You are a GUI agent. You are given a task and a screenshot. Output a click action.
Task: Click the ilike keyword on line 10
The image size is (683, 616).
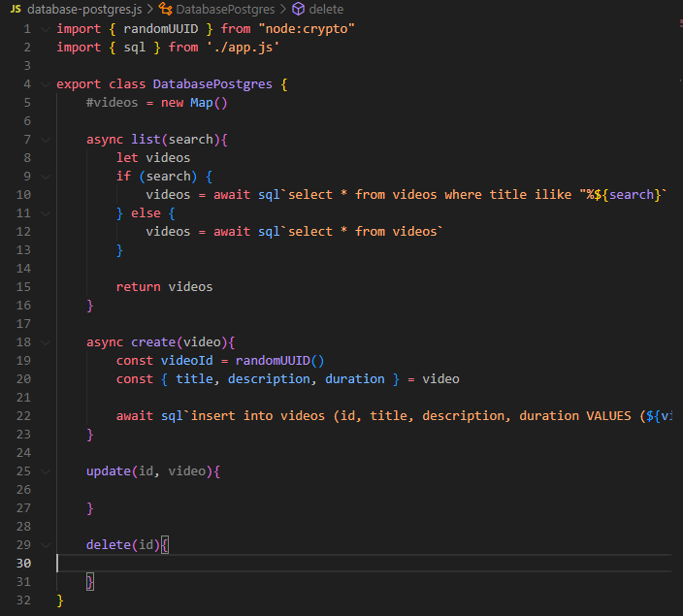pos(553,195)
